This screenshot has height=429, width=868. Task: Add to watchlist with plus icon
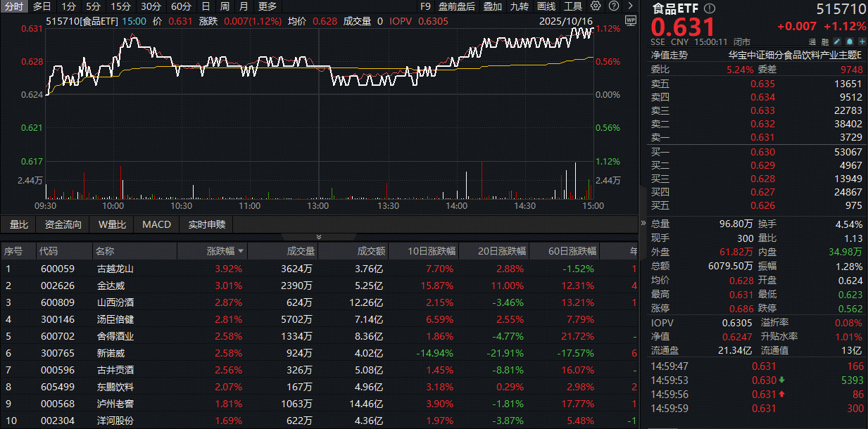coord(862,41)
